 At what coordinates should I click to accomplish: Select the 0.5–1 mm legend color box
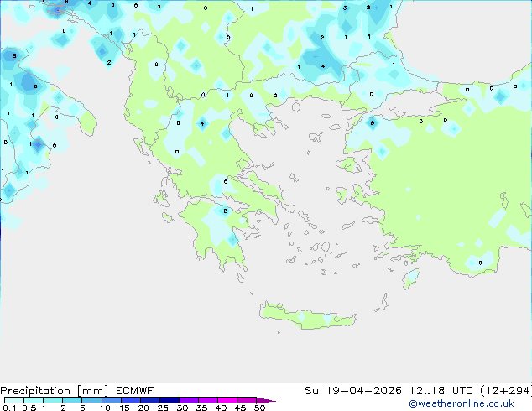(34, 400)
